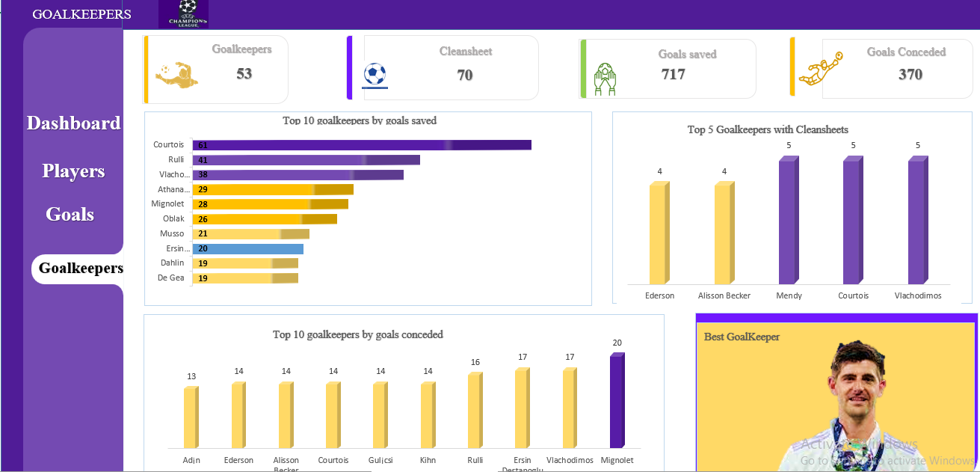
Task: Click the blue Ersin bar showing 20
Action: (248, 249)
